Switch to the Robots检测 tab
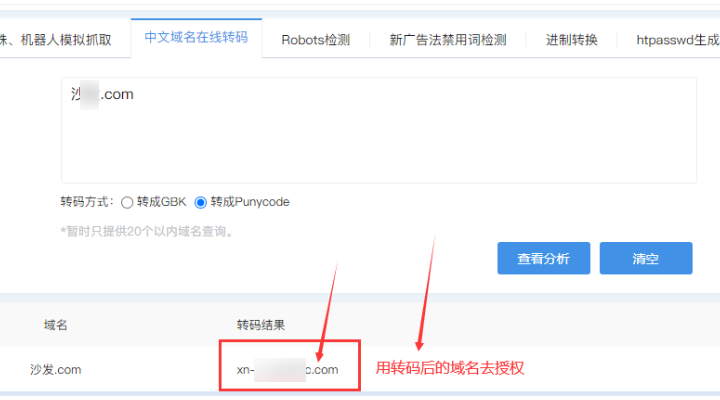 [315, 40]
